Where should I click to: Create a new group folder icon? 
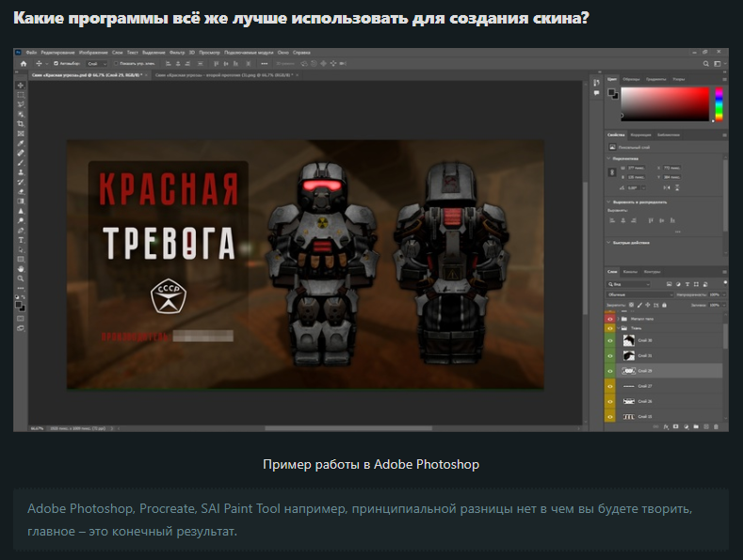point(696,427)
